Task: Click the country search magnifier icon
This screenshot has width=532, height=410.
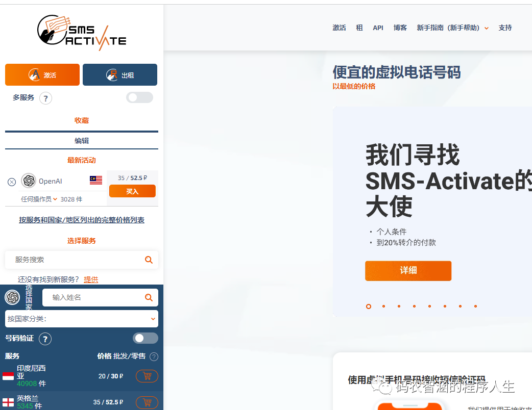Action: pyautogui.click(x=149, y=297)
